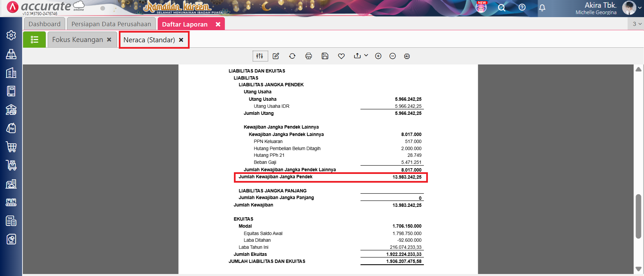This screenshot has height=276, width=644.
Task: Expand the open tabs count dropdown
Action: point(637,24)
